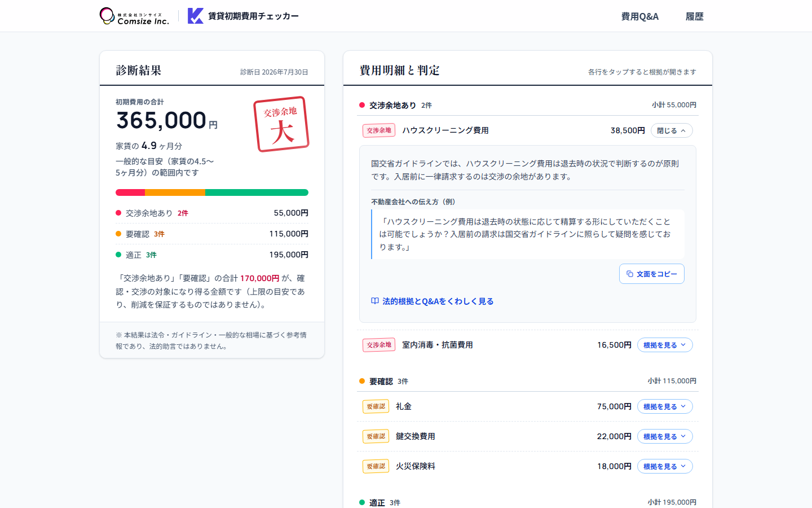Open the 履歴 page

tap(695, 16)
